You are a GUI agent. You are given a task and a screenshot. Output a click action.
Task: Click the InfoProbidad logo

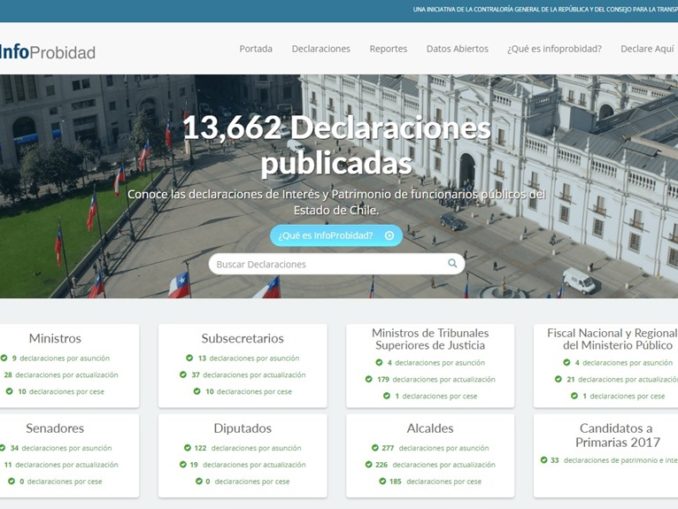coord(47,51)
